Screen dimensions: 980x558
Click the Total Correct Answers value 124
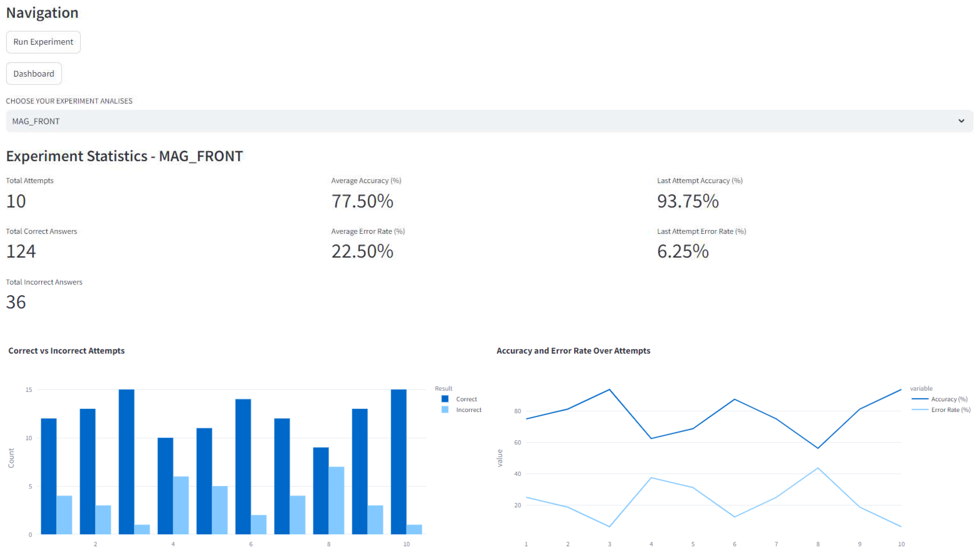coord(21,251)
